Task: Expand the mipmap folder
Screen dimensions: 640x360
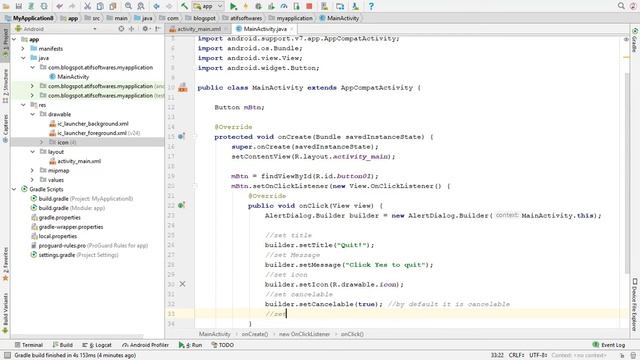Action: click(x=32, y=170)
